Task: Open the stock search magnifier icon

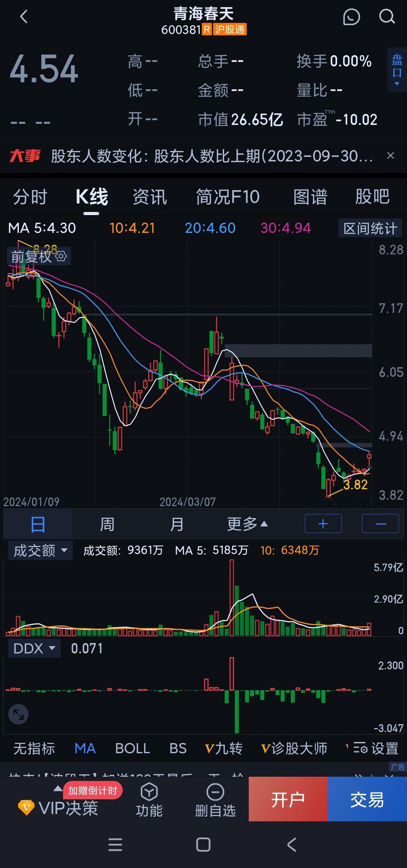Action: click(387, 17)
